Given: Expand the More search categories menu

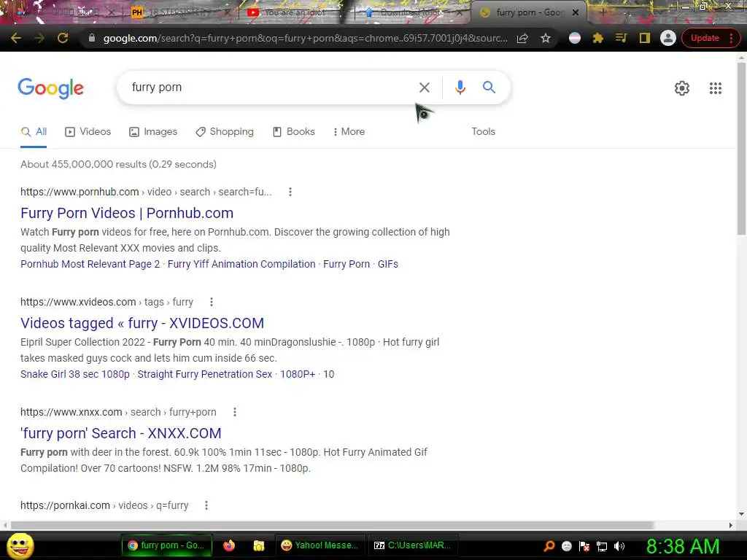Looking at the screenshot, I should (x=349, y=131).
